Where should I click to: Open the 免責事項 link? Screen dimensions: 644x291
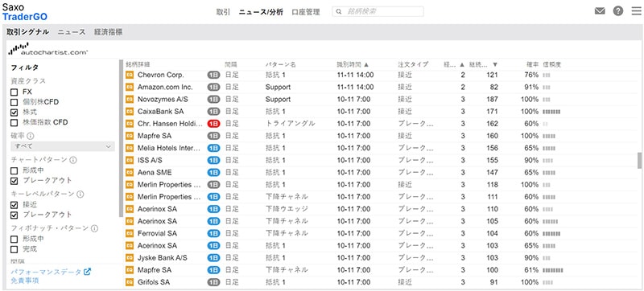pos(24,281)
